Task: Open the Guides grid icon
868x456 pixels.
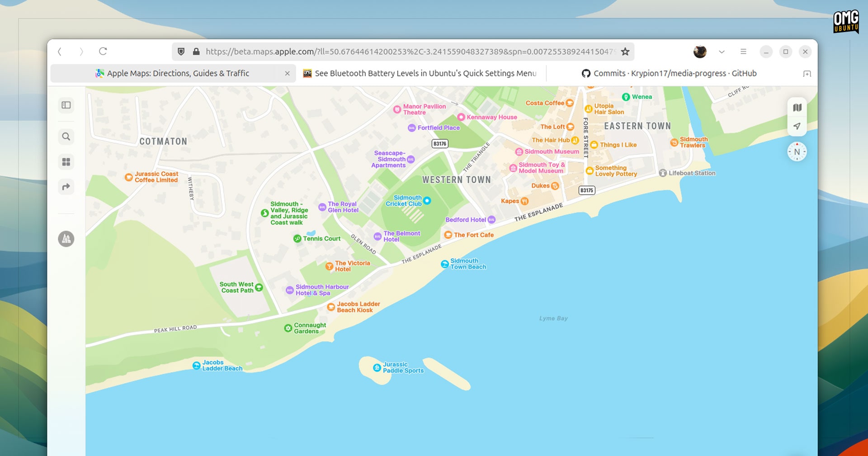Action: click(66, 161)
